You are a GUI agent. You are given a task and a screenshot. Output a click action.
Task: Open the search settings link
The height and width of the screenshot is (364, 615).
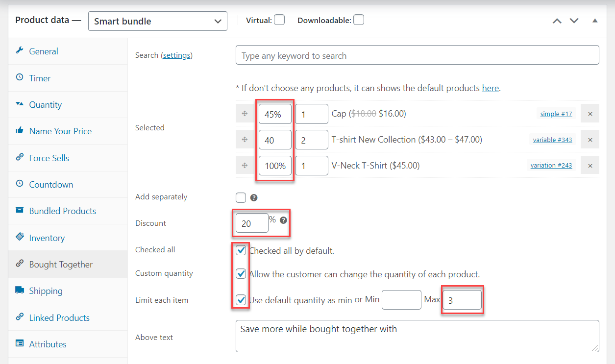click(x=176, y=55)
